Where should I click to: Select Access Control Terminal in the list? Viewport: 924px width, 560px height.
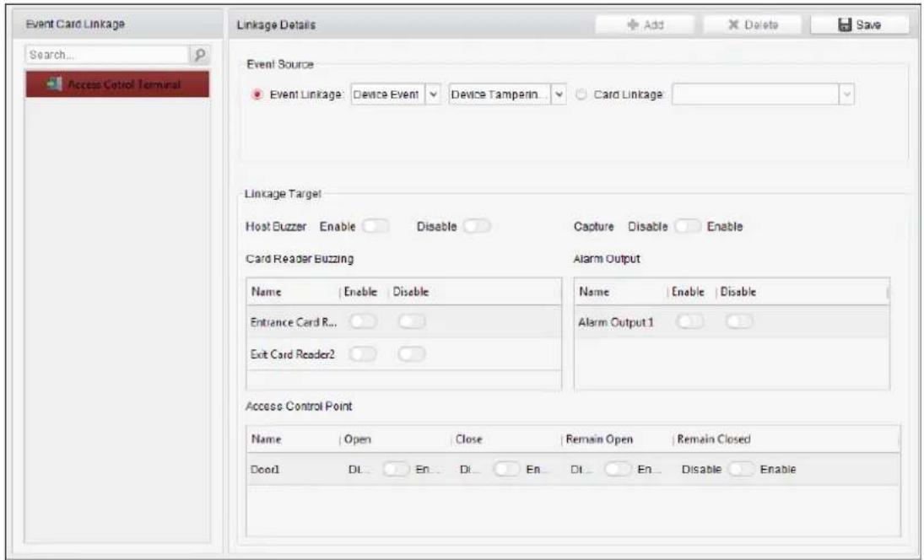[117, 84]
